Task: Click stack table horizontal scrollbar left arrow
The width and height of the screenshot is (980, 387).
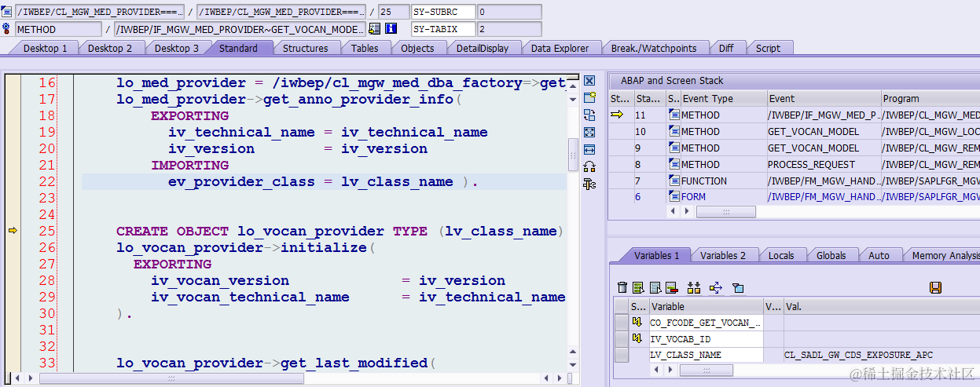Action: tap(671, 212)
